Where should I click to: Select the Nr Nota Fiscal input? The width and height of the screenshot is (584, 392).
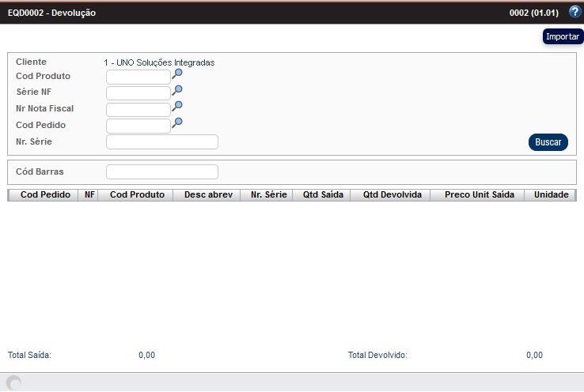[x=138, y=109]
